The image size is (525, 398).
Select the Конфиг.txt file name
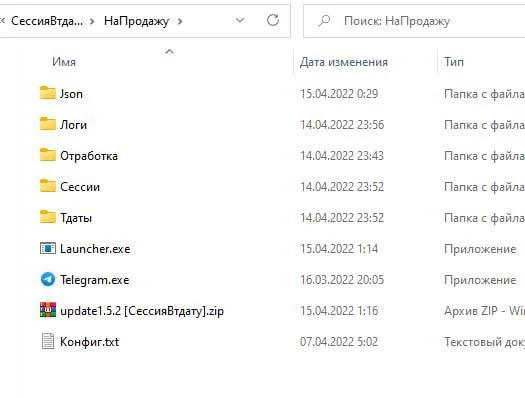pos(89,342)
